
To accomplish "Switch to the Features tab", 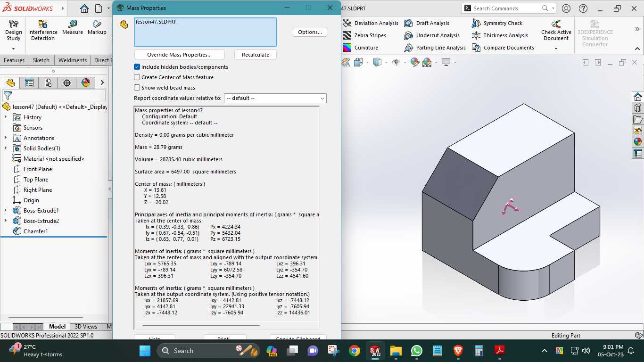I will [x=14, y=60].
